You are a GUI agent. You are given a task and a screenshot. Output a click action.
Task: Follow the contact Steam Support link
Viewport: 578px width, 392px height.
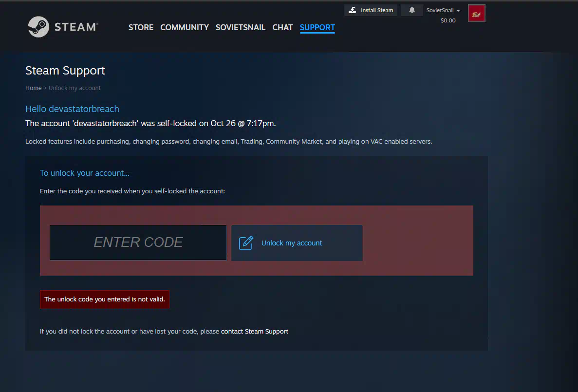tap(255, 332)
